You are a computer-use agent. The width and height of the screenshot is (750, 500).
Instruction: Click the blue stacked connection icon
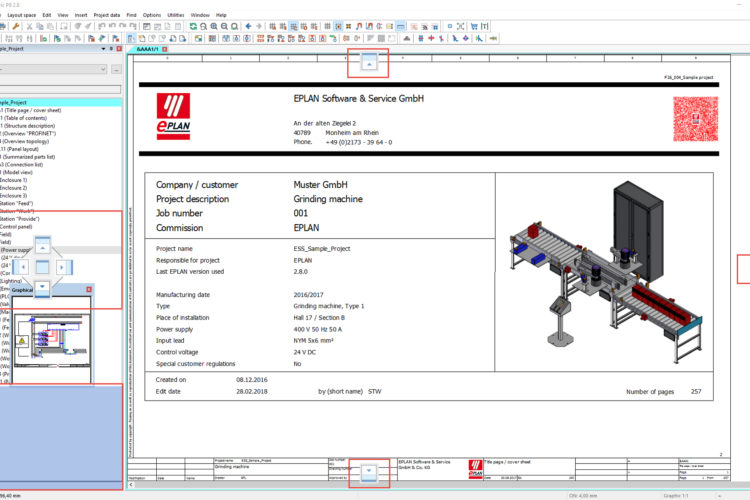point(420,38)
